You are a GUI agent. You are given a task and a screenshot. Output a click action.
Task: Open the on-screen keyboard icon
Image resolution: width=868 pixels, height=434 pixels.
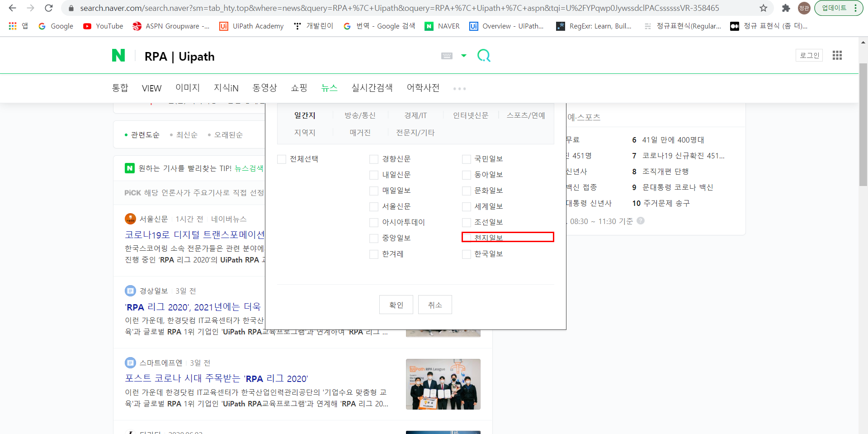pyautogui.click(x=447, y=56)
